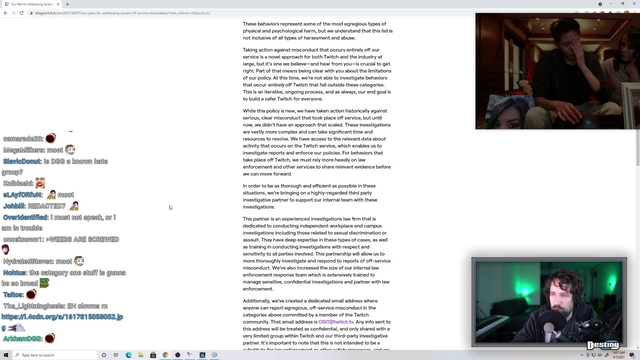Click the volume icon in system tray

tap(600, 355)
